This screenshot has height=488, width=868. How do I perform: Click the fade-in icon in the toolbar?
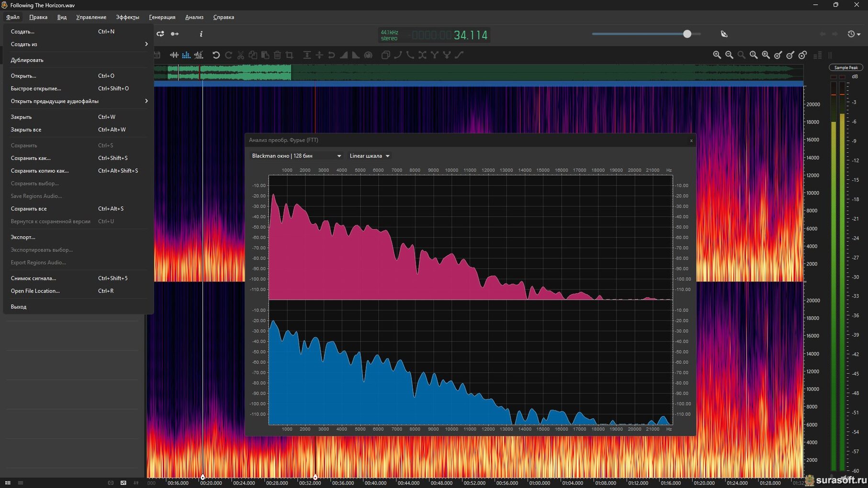[344, 55]
